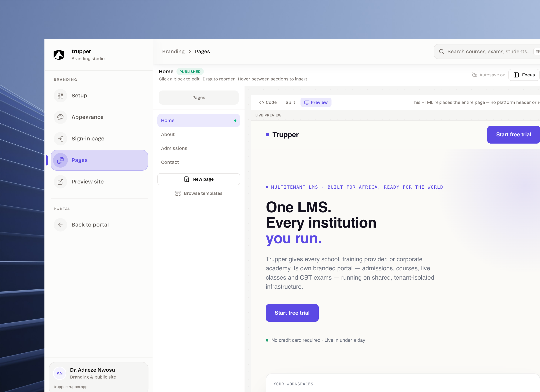Click the Focus panel icon

point(516,75)
